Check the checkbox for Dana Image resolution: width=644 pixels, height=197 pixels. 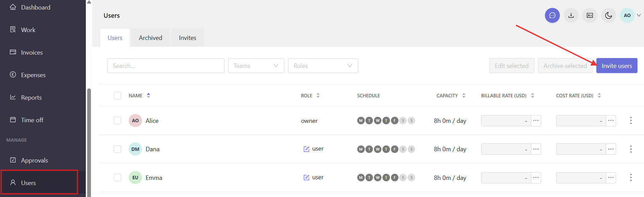coord(117,149)
